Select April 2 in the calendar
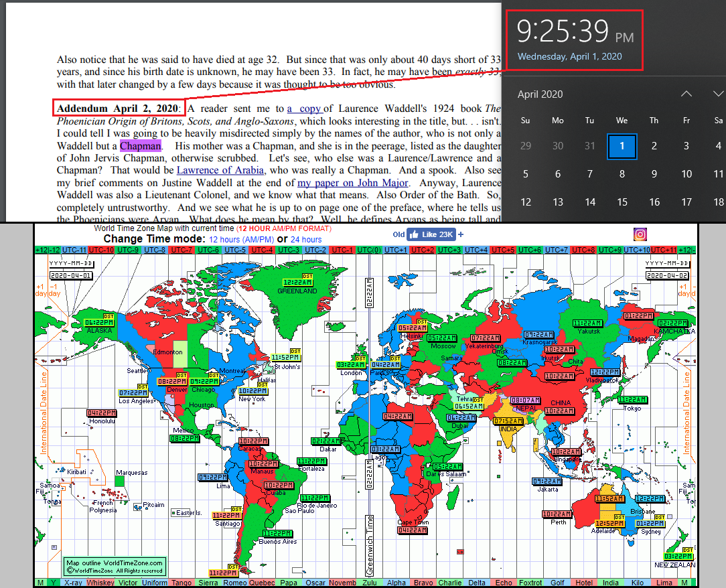 click(x=654, y=146)
